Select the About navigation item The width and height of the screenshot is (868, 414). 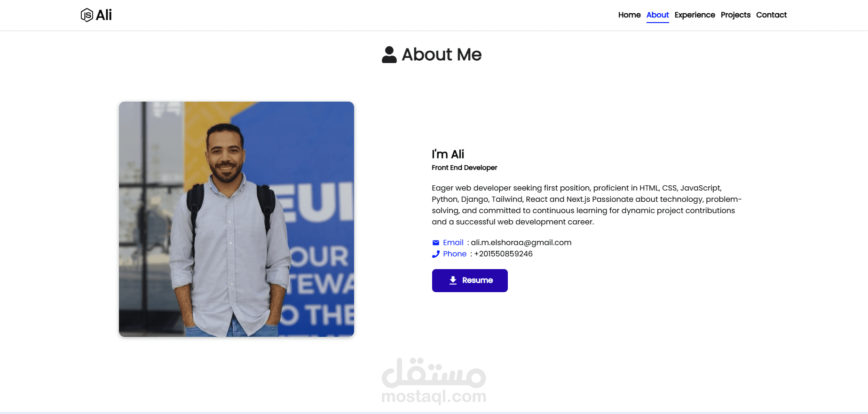coord(657,15)
